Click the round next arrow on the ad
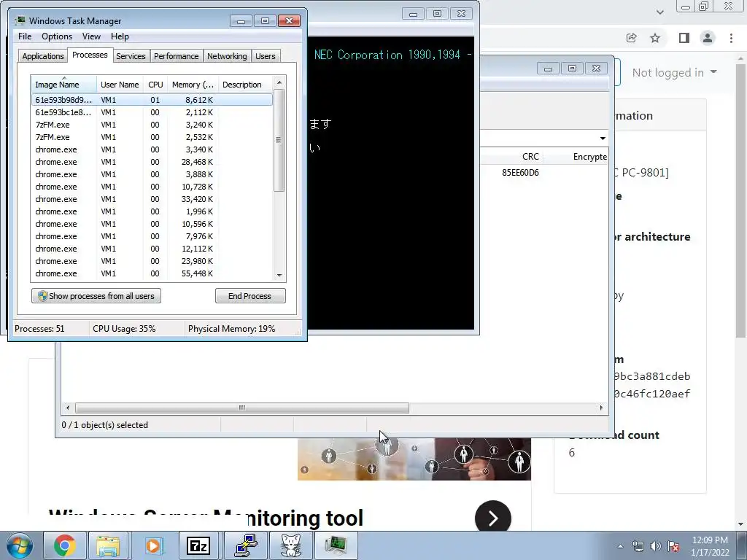This screenshot has width=747, height=560. click(492, 518)
